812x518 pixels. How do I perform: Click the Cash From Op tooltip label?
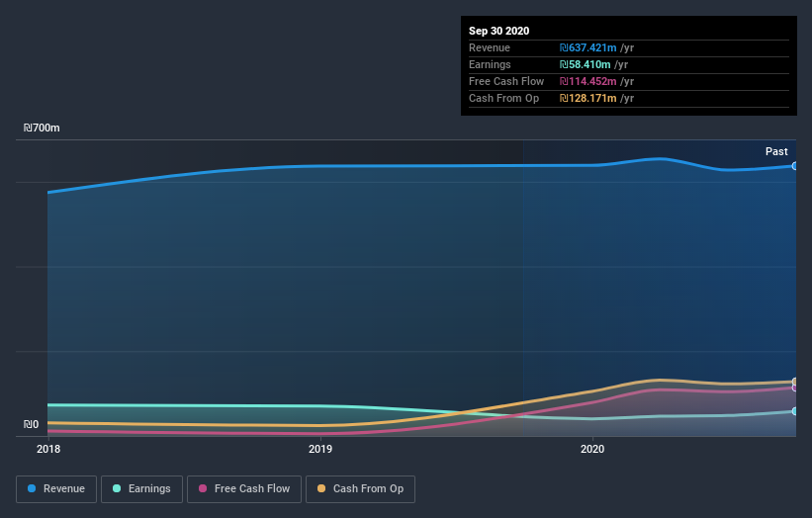pyautogui.click(x=503, y=98)
